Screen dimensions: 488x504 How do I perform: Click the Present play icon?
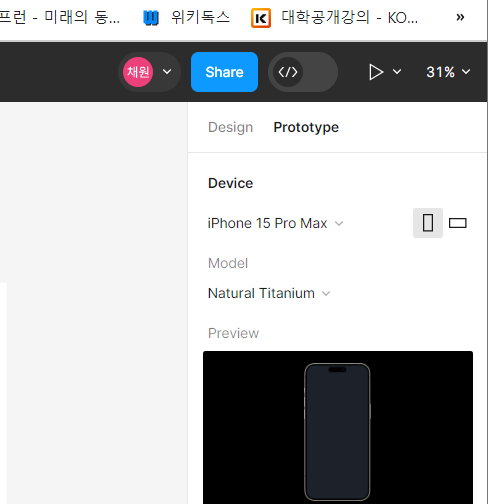point(376,72)
